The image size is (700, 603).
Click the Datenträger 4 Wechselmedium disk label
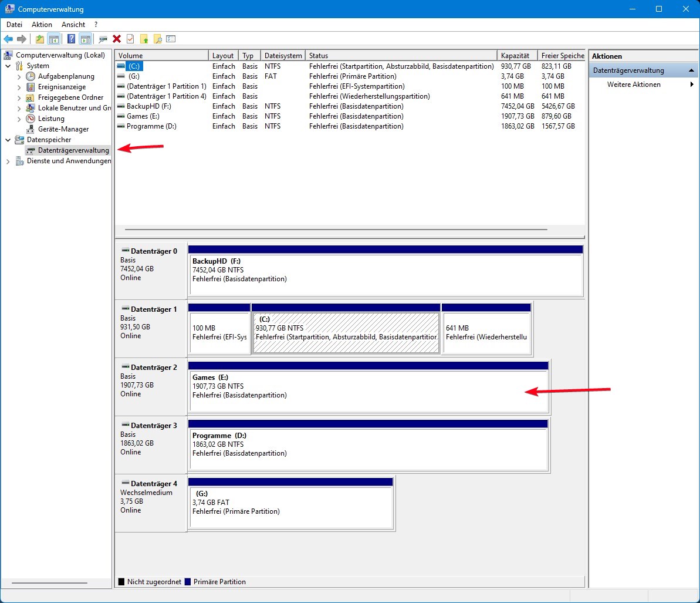(x=150, y=503)
